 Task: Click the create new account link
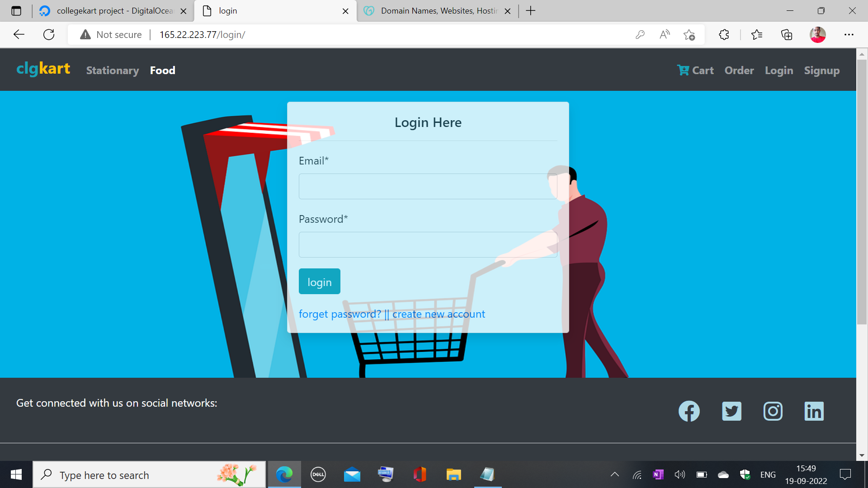[x=439, y=314]
